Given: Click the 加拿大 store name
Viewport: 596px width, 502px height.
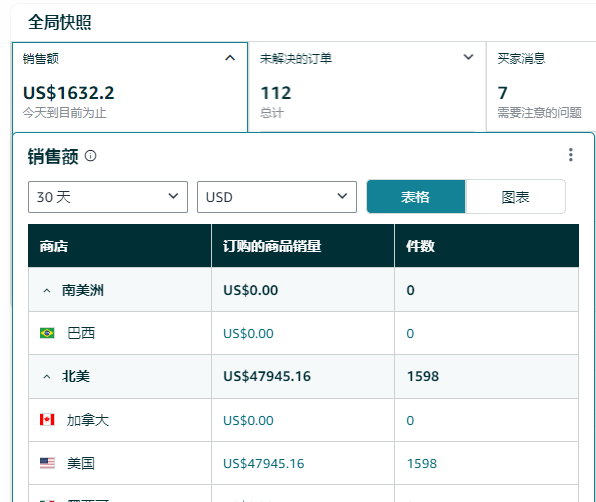Looking at the screenshot, I should coord(88,420).
